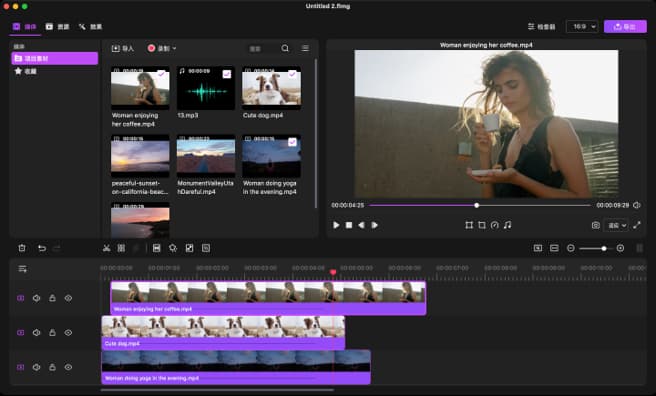Switch to the effects tab with wand icon
The height and width of the screenshot is (396, 656).
tap(90, 27)
